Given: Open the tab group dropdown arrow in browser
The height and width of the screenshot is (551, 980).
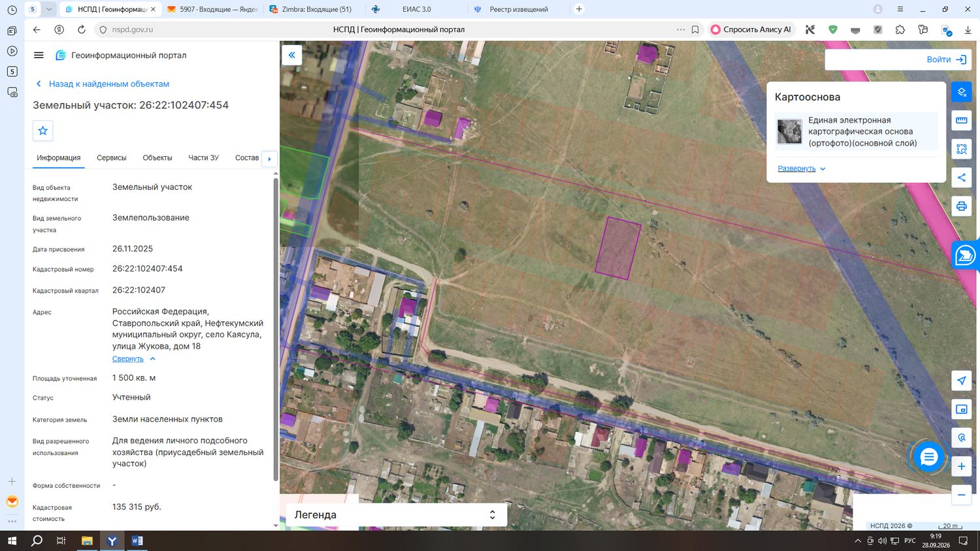Looking at the screenshot, I should 48,9.
